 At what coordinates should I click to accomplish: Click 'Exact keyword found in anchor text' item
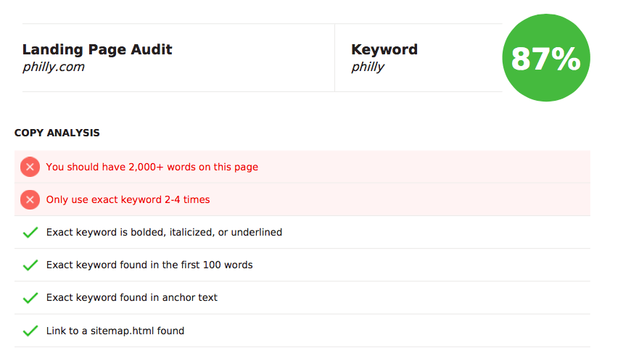[131, 297]
